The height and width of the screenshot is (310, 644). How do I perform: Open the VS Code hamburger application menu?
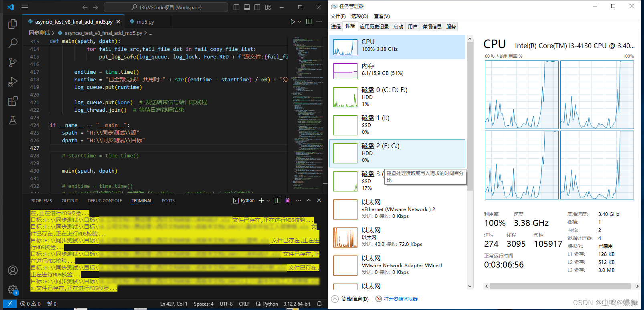[25, 7]
